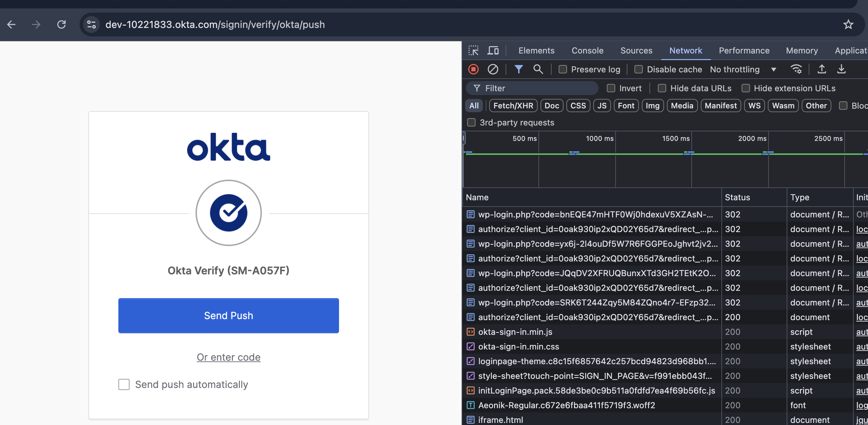
Task: Click the export HAR download icon
Action: pyautogui.click(x=841, y=69)
